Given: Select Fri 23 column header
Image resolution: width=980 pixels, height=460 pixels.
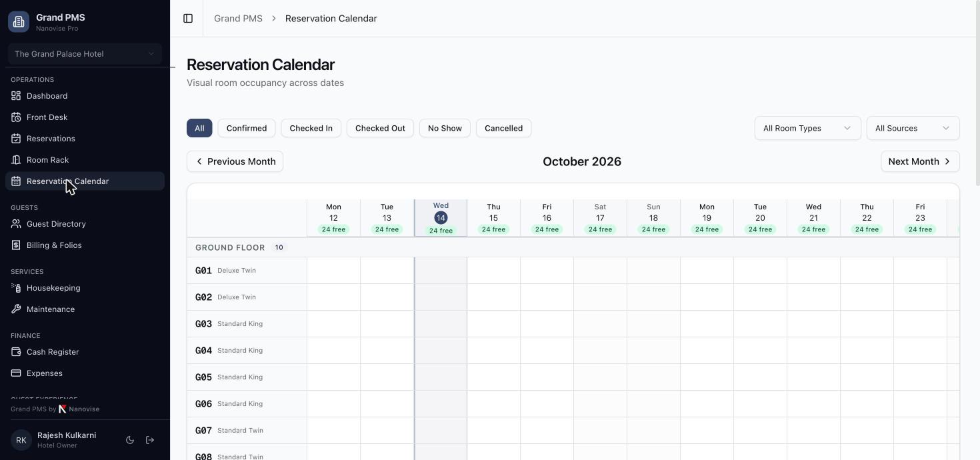Looking at the screenshot, I should (920, 218).
